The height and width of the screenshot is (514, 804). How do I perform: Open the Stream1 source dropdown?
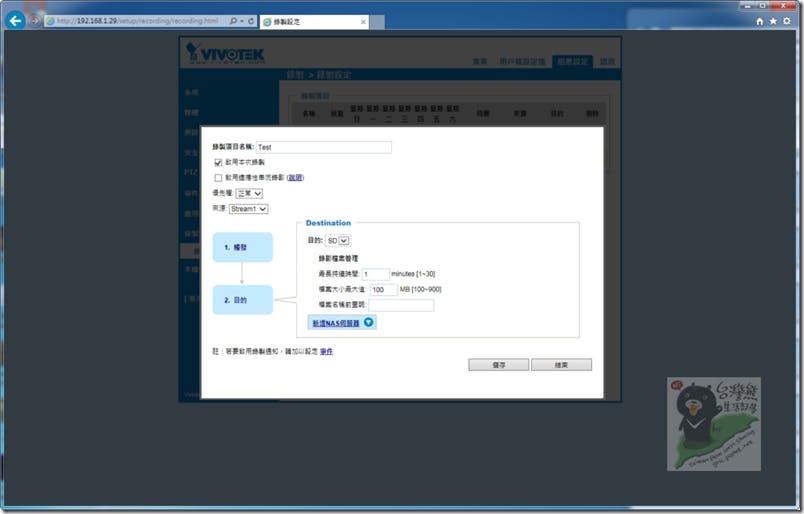click(x=248, y=209)
